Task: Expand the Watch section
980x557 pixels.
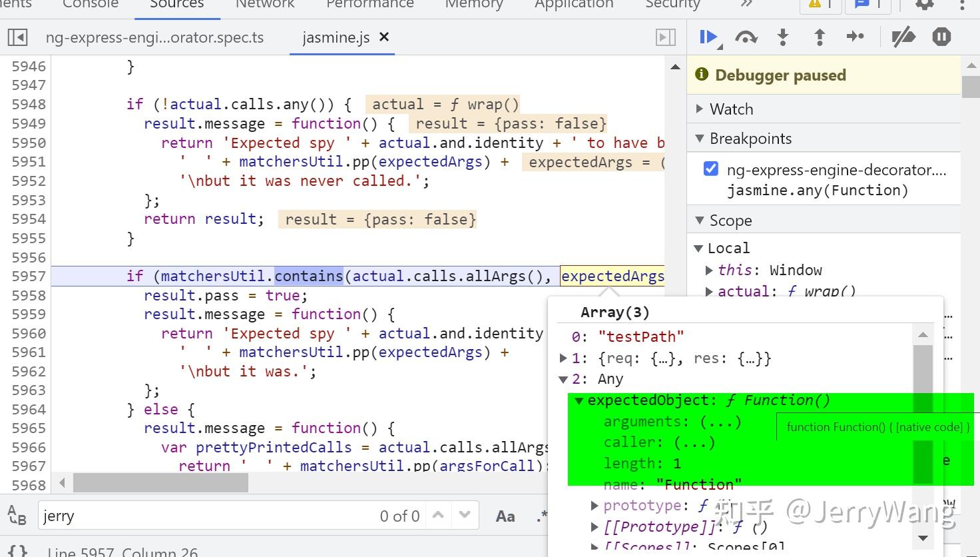Action: pyautogui.click(x=700, y=109)
